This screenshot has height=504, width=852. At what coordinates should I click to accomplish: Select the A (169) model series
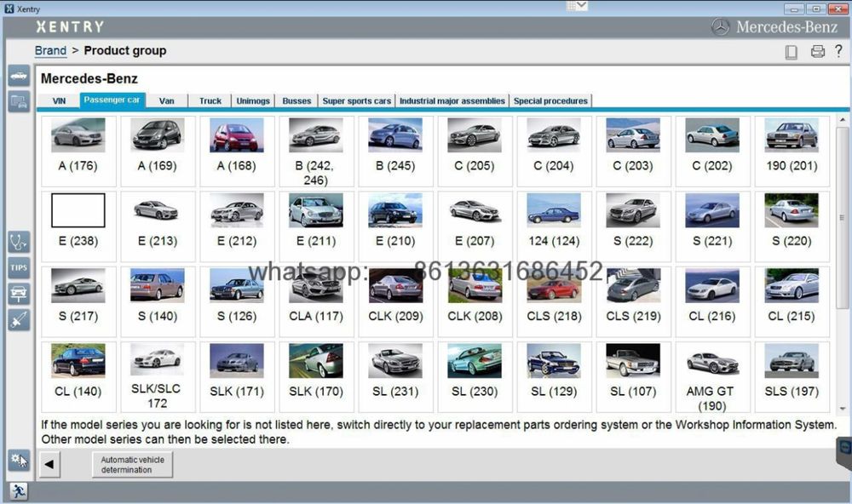coord(158,152)
